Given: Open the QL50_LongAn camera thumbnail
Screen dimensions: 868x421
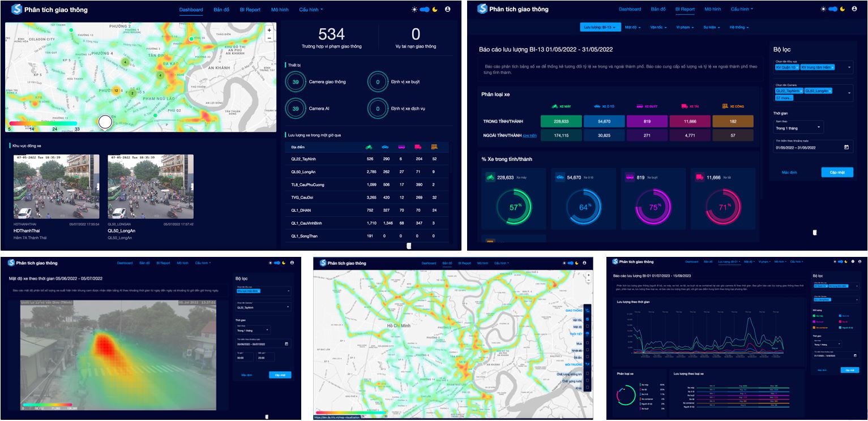Looking at the screenshot, I should pyautogui.click(x=150, y=187).
